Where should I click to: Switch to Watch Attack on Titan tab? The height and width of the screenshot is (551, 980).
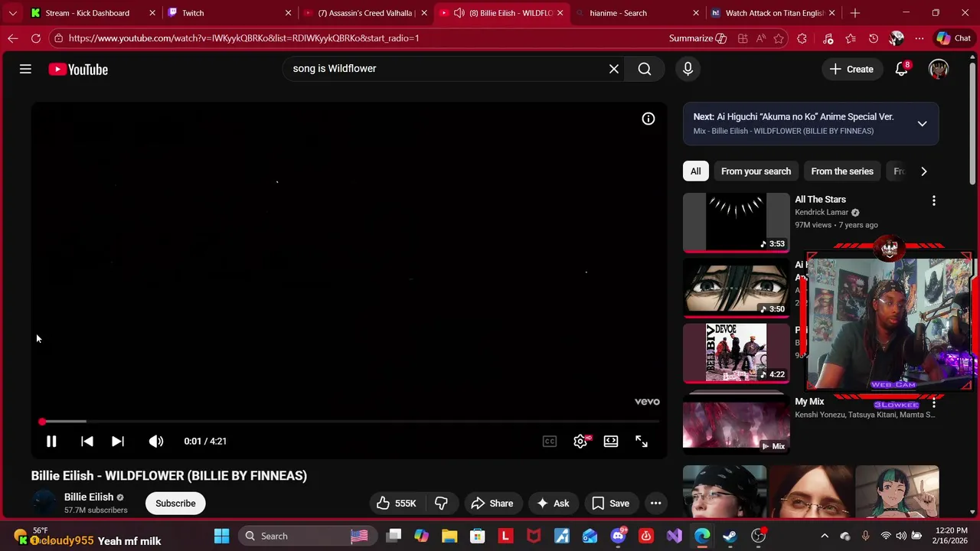point(772,13)
